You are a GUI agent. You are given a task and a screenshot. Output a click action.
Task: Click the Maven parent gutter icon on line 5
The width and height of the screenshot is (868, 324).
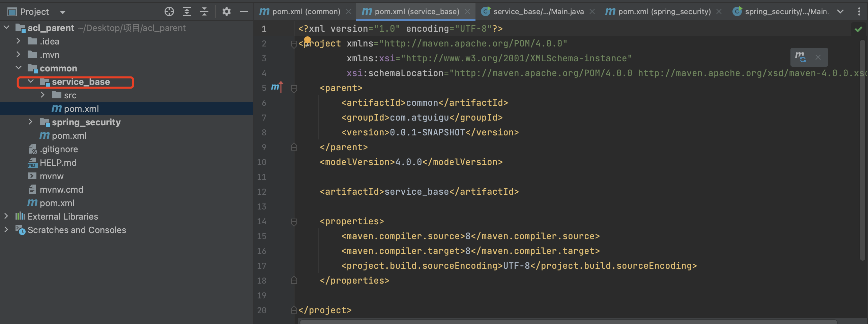click(277, 88)
